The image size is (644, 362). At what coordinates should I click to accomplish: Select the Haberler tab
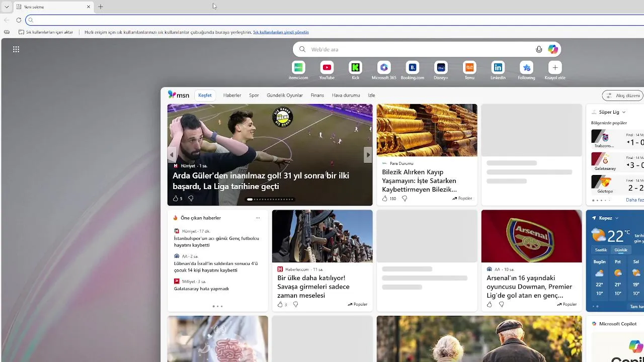[x=232, y=95]
